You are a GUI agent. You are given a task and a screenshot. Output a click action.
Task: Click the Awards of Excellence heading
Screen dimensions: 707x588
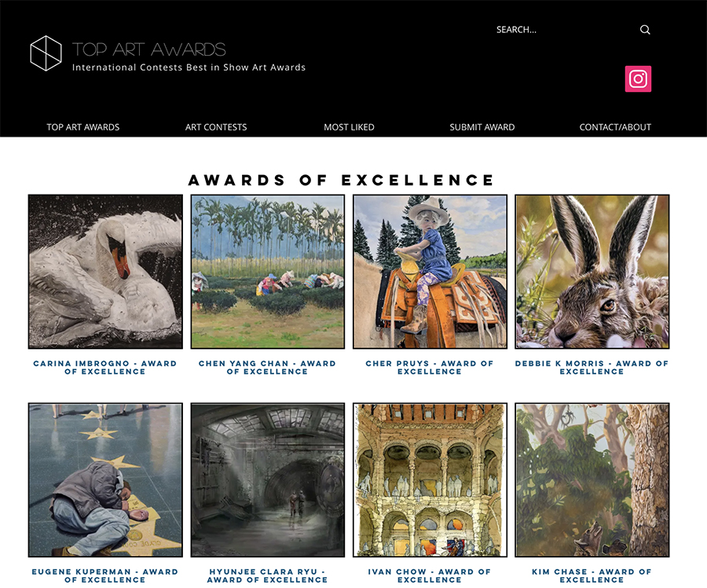pyautogui.click(x=342, y=181)
